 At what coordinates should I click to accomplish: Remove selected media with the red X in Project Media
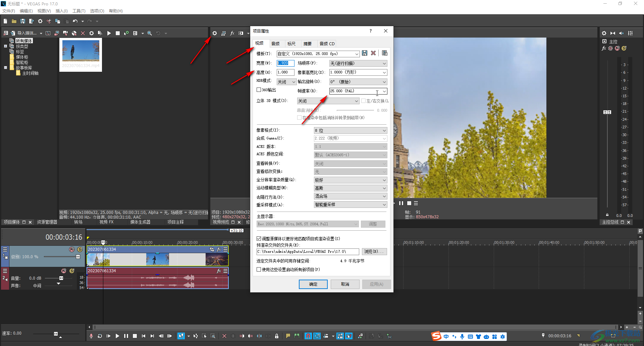coord(83,33)
